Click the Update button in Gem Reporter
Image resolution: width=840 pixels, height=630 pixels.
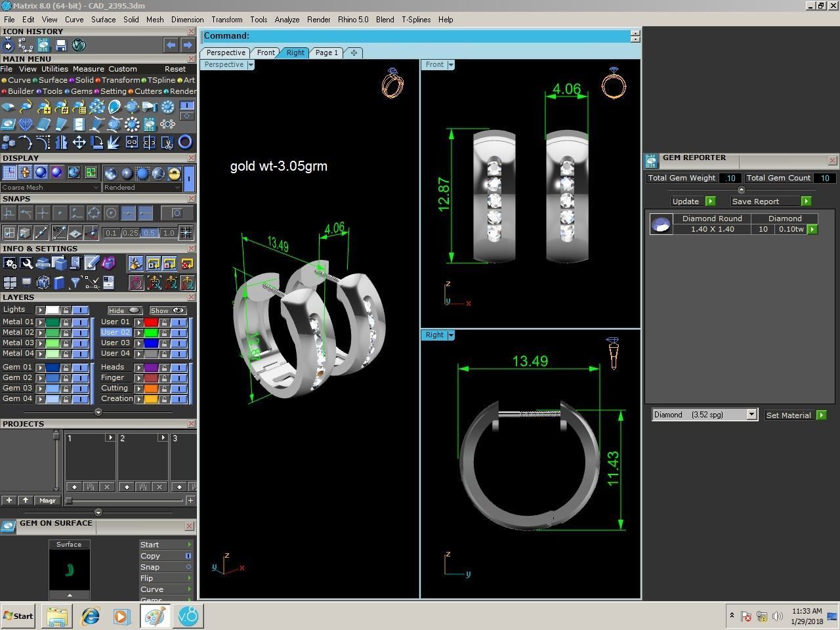pyautogui.click(x=693, y=201)
